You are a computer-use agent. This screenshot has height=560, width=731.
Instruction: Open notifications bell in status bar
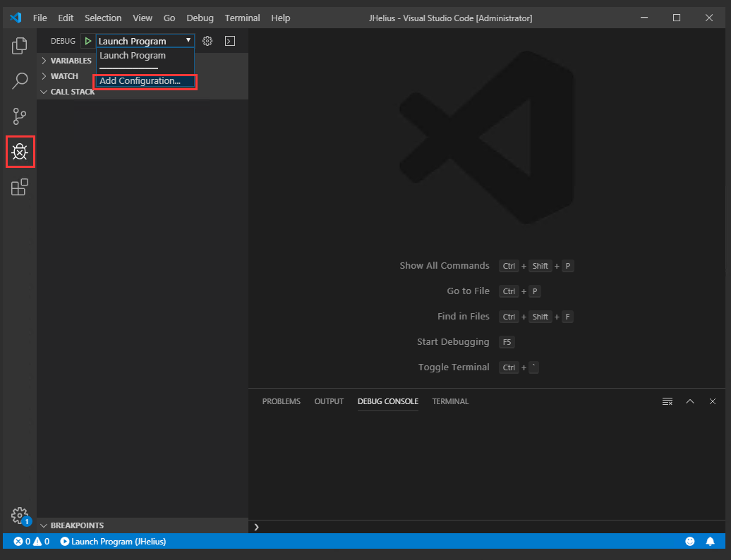[x=710, y=542]
